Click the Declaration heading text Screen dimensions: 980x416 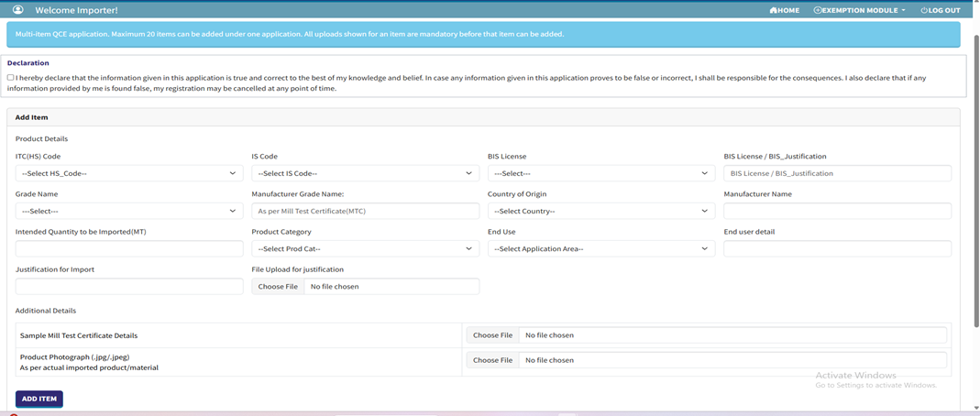coord(28,63)
